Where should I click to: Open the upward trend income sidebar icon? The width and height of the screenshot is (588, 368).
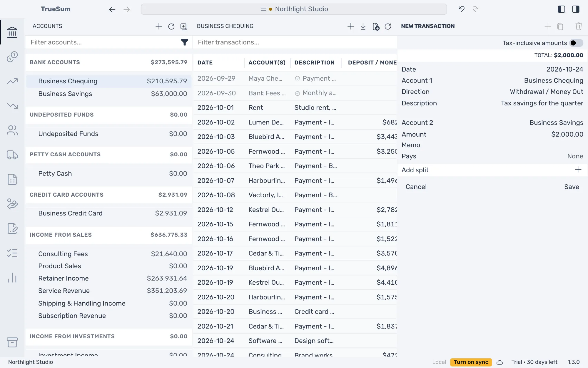[12, 81]
